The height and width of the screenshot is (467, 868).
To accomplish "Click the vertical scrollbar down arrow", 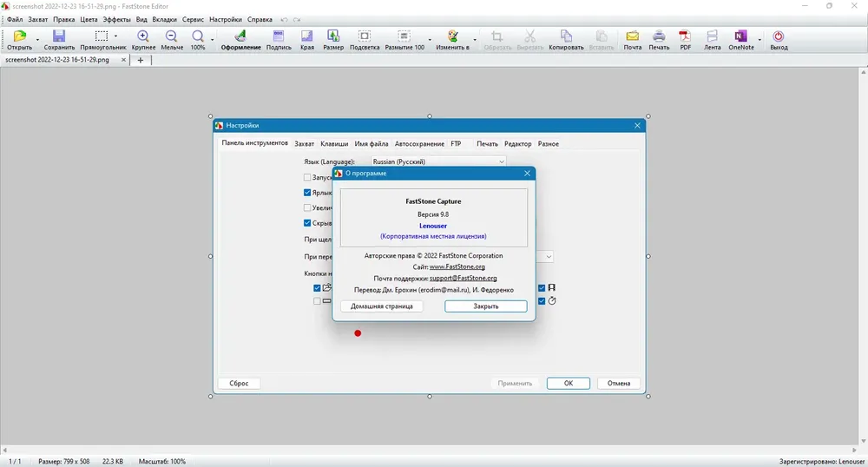I will click(x=864, y=441).
